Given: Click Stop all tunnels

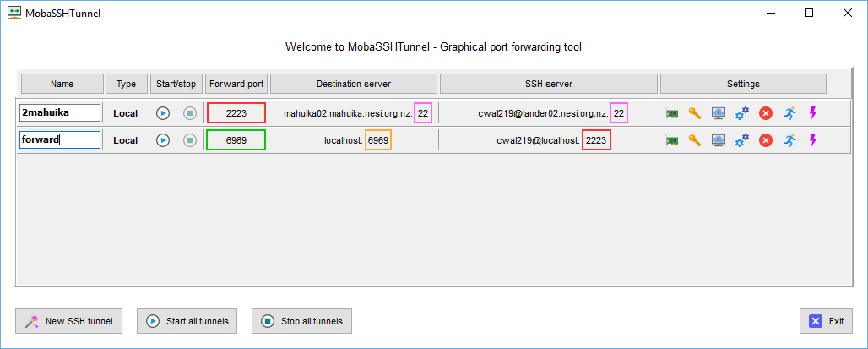Looking at the screenshot, I should [301, 321].
